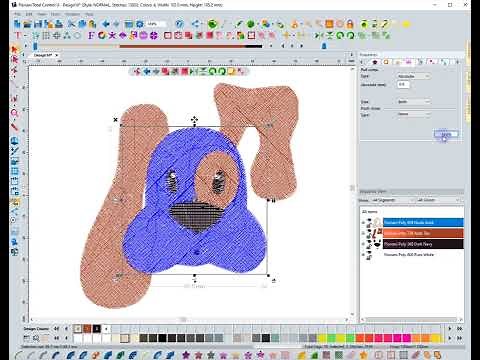Click the orange square icon near padlock
The width and height of the screenshot is (480, 360).
(329, 24)
